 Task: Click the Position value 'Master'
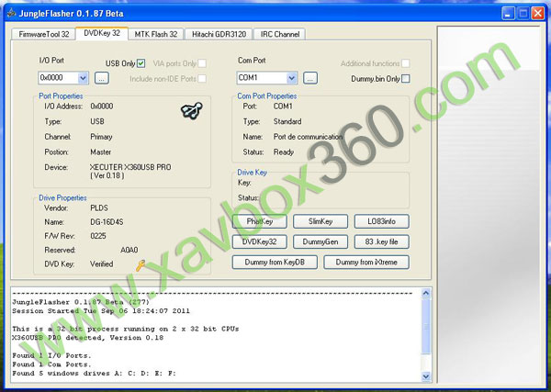(100, 152)
